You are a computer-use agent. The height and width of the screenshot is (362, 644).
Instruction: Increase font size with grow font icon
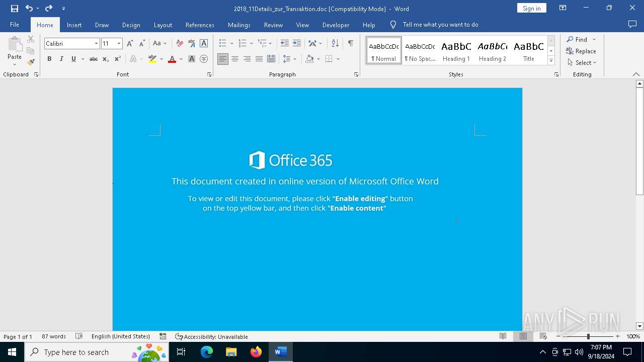(x=130, y=43)
